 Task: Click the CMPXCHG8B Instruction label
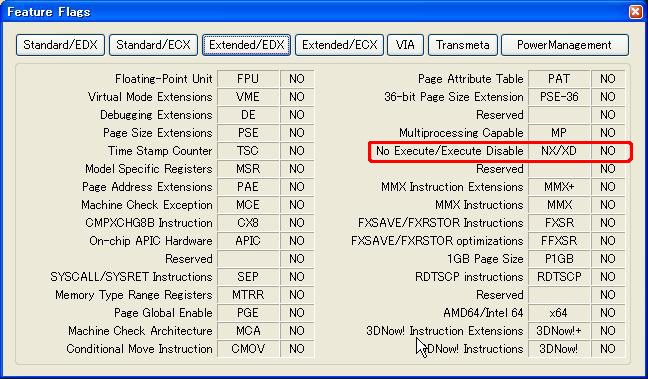coord(149,223)
